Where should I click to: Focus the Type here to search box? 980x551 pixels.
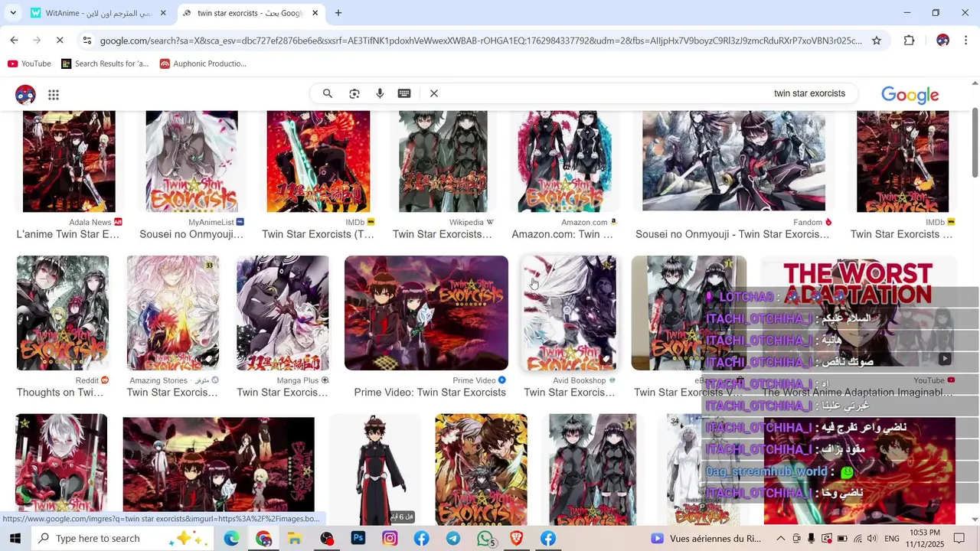[122, 539]
